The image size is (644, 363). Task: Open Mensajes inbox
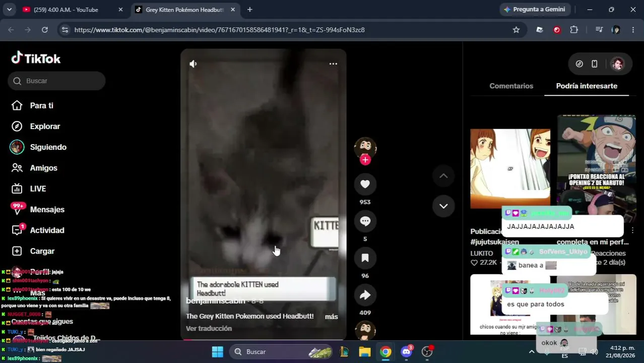[x=47, y=209]
